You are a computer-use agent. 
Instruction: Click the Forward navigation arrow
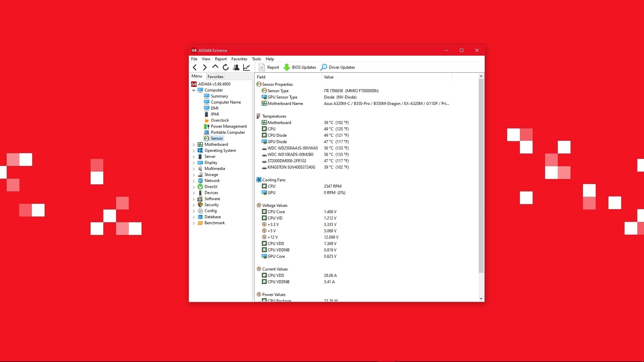pyautogui.click(x=205, y=67)
